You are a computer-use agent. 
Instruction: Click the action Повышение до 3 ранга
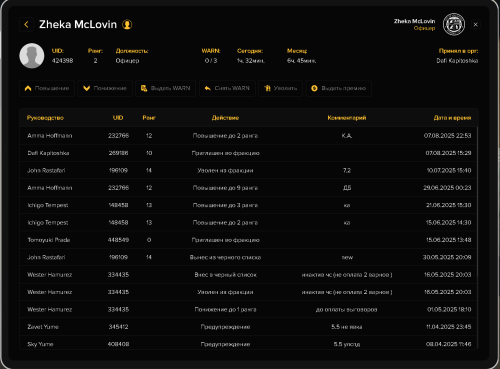click(x=225, y=205)
